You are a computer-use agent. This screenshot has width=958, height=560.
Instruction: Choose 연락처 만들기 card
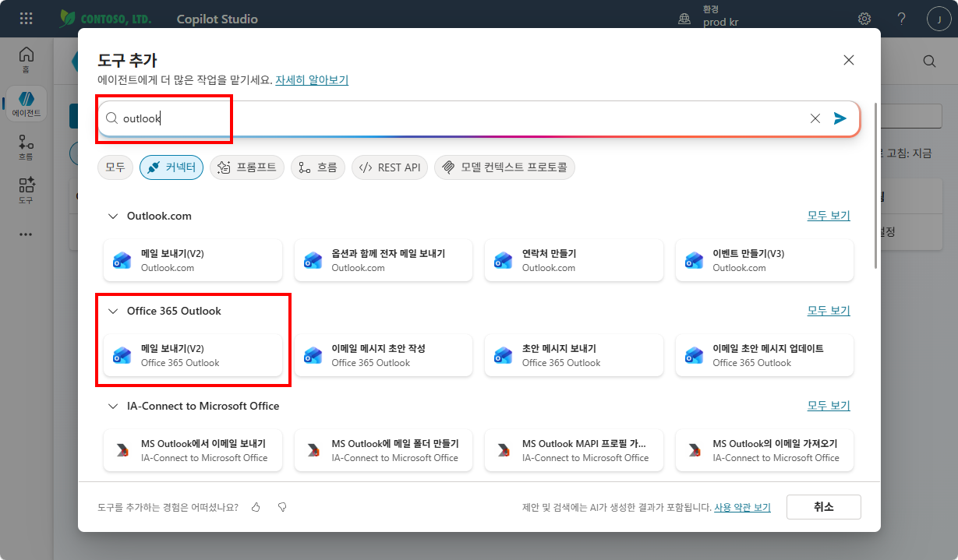[574, 260]
